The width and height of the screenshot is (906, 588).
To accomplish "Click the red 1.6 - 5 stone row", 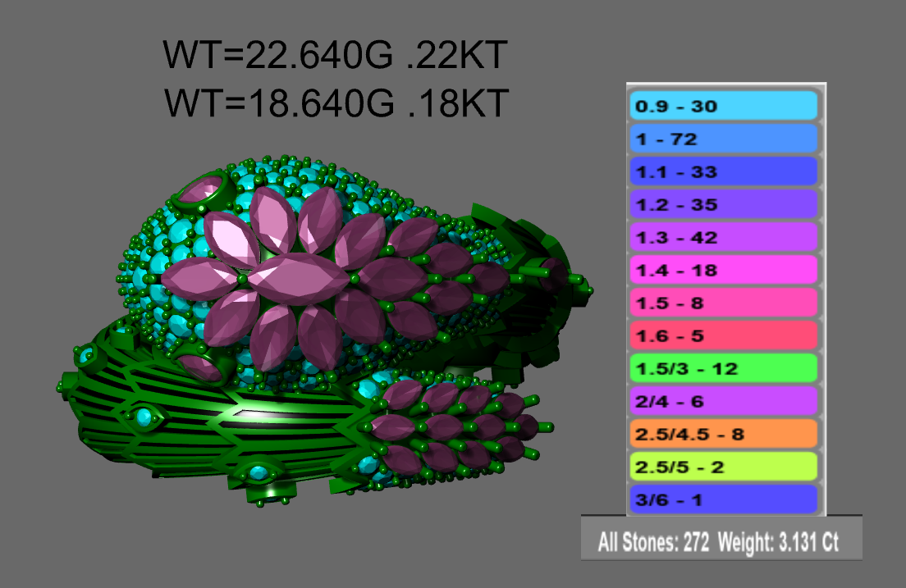I will click(x=724, y=335).
